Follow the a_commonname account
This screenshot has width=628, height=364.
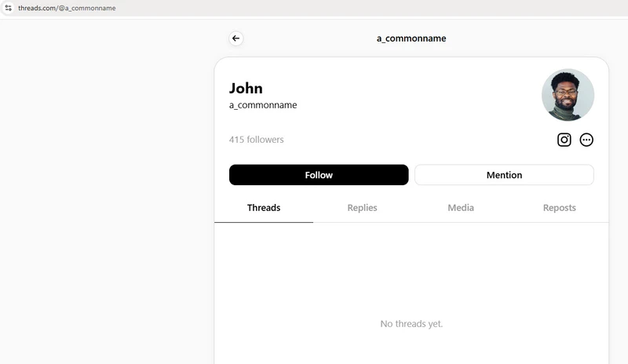point(319,175)
